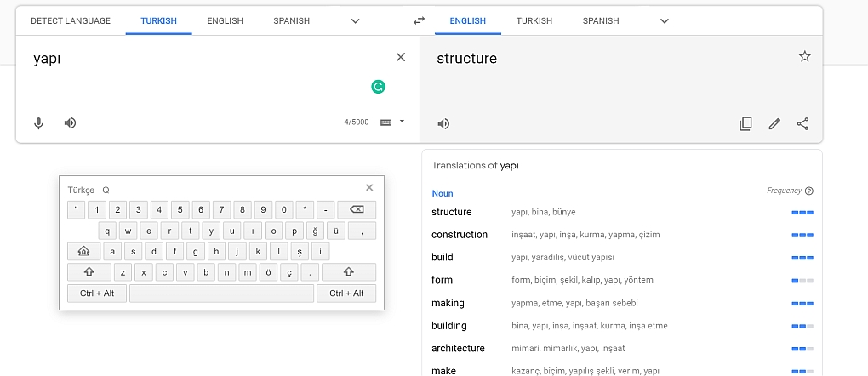Viewport: 868px width, 376px height.
Task: Toggle Caps Lock on virtual keyboard
Action: point(83,252)
